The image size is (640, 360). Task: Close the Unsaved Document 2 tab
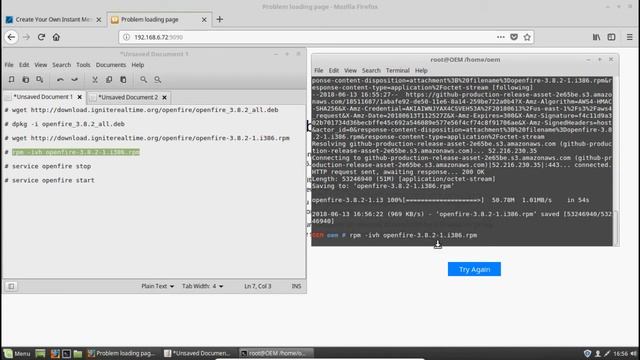tap(164, 98)
